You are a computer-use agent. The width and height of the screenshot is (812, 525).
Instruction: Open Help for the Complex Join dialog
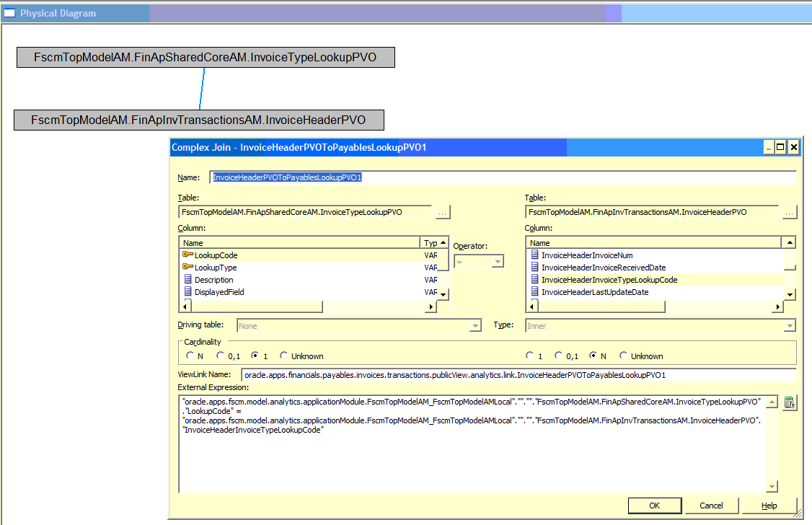(769, 506)
